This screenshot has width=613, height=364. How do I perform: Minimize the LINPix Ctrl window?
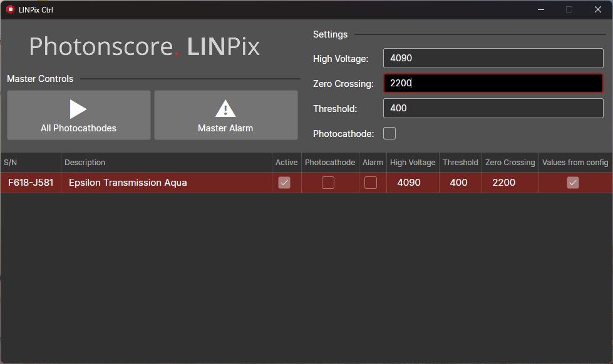tap(541, 9)
